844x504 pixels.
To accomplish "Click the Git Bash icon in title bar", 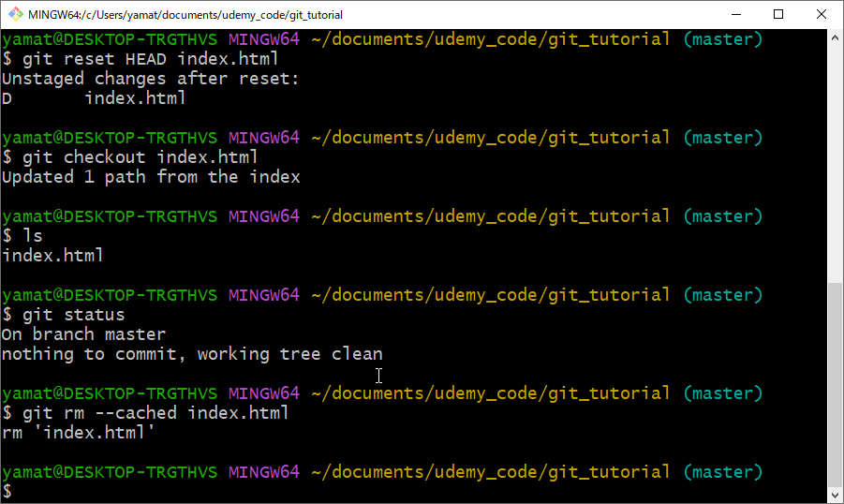I will click(x=16, y=14).
